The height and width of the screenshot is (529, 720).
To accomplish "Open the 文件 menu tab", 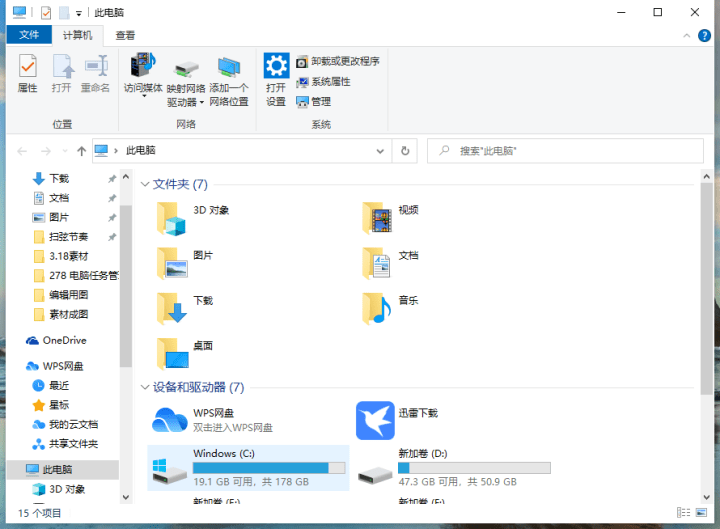I will click(29, 35).
